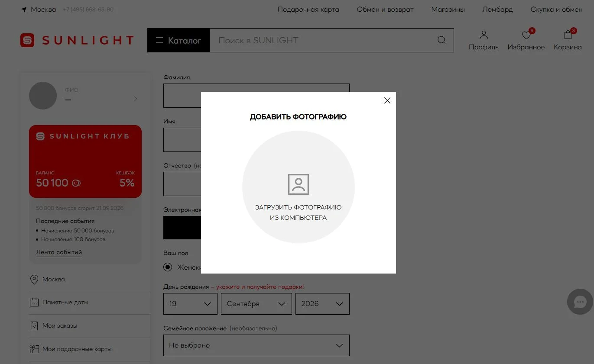Screen dimensions: 594x364
Task: Open the birthday day dropdown 19
Action: [190, 304]
